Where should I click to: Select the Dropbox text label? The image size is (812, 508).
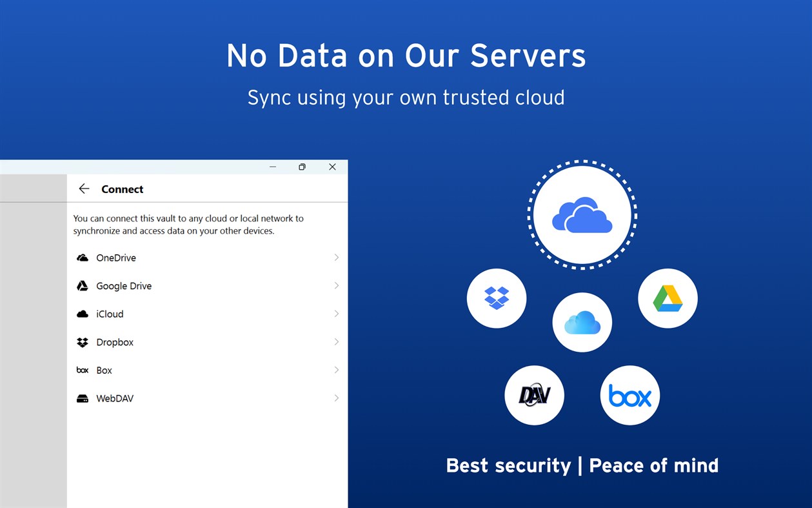coord(115,342)
